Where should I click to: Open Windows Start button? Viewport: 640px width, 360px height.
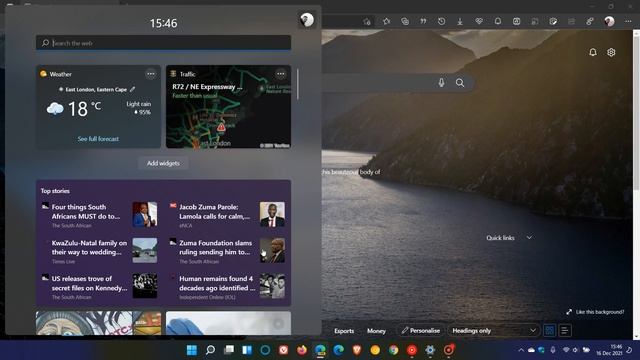(191, 350)
